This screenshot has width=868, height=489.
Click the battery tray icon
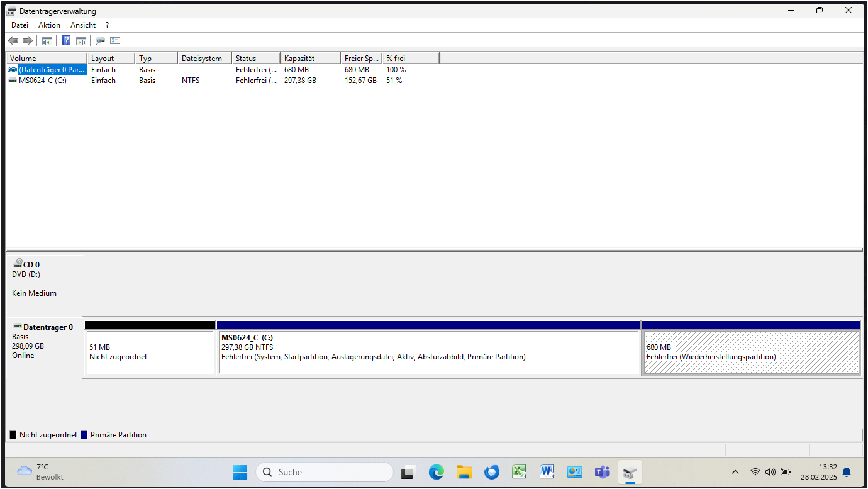click(785, 472)
